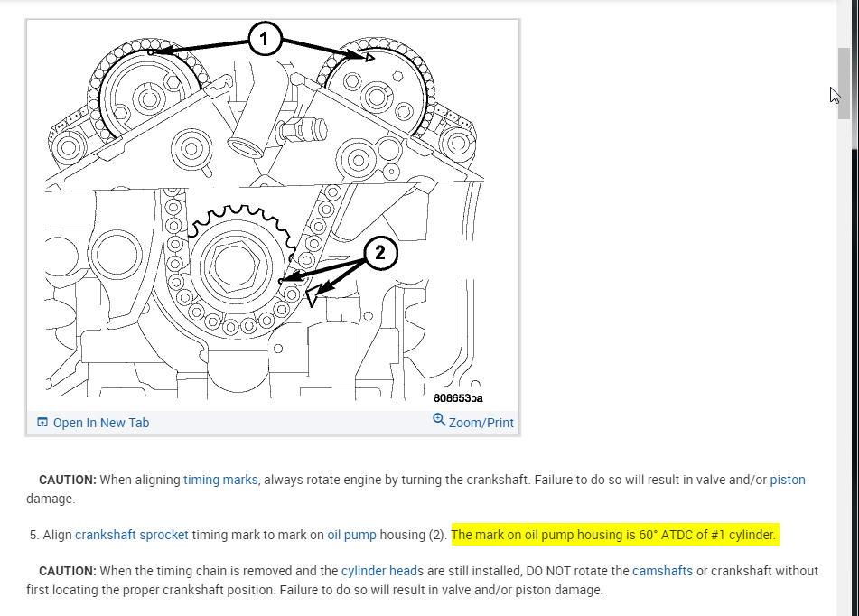Follow the 'camshafts' link
The height and width of the screenshot is (616, 859).
click(x=662, y=571)
